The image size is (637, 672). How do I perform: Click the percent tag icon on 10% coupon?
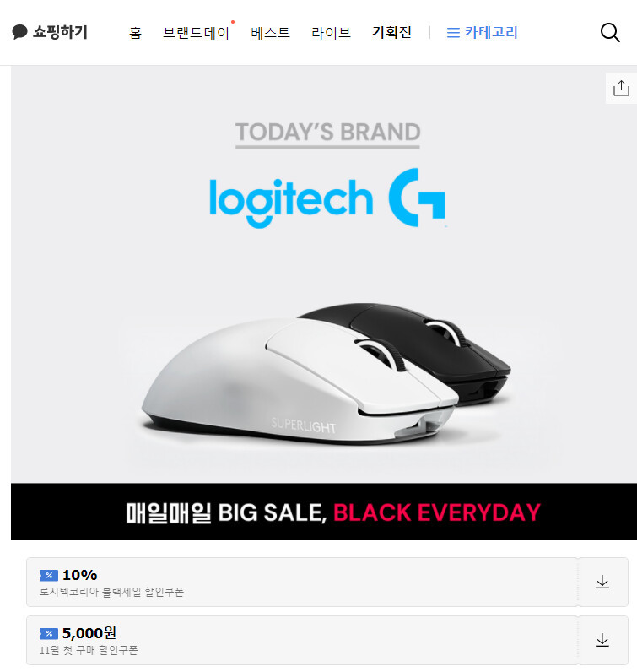coord(48,575)
